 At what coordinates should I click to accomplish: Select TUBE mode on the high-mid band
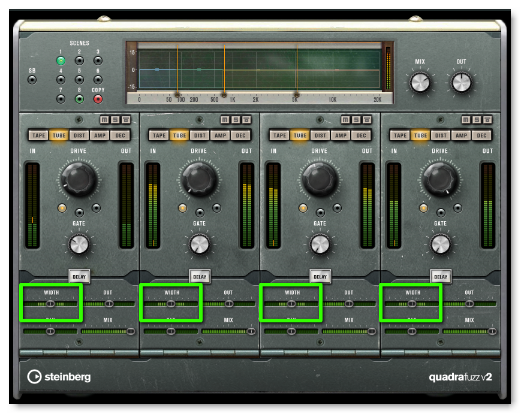pyautogui.click(x=300, y=135)
